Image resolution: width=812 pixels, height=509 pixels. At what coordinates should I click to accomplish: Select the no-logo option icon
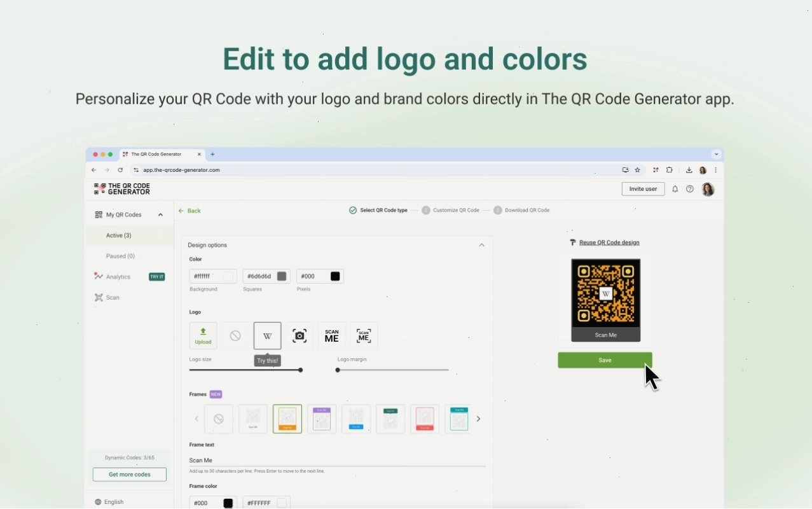point(235,335)
